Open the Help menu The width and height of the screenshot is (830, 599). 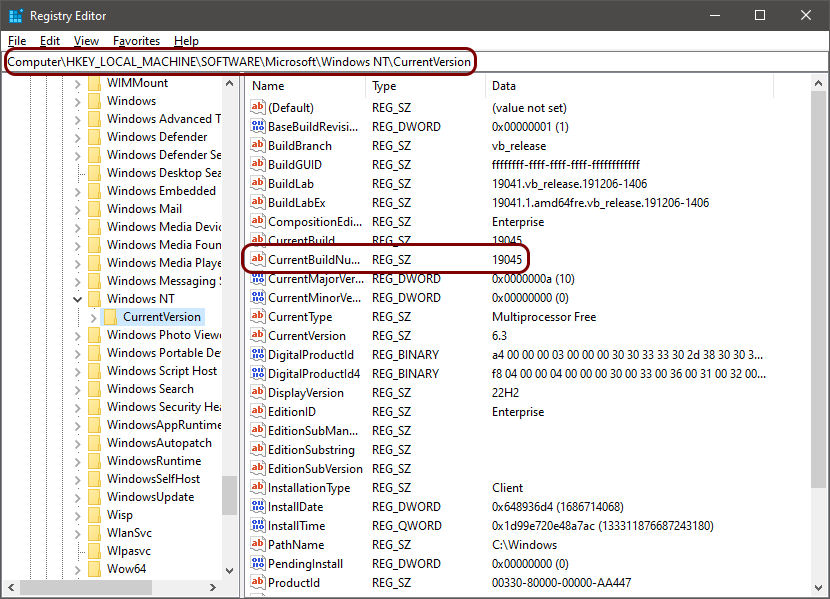tap(186, 41)
